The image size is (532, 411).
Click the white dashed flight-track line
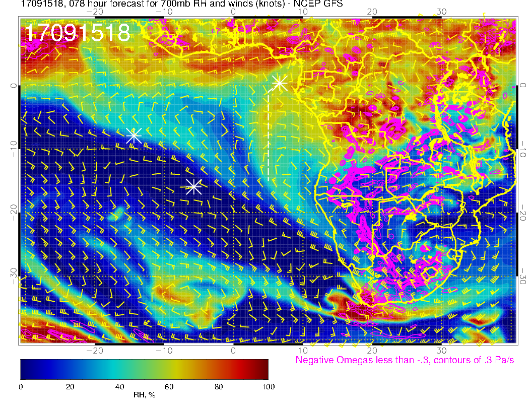click(x=269, y=135)
